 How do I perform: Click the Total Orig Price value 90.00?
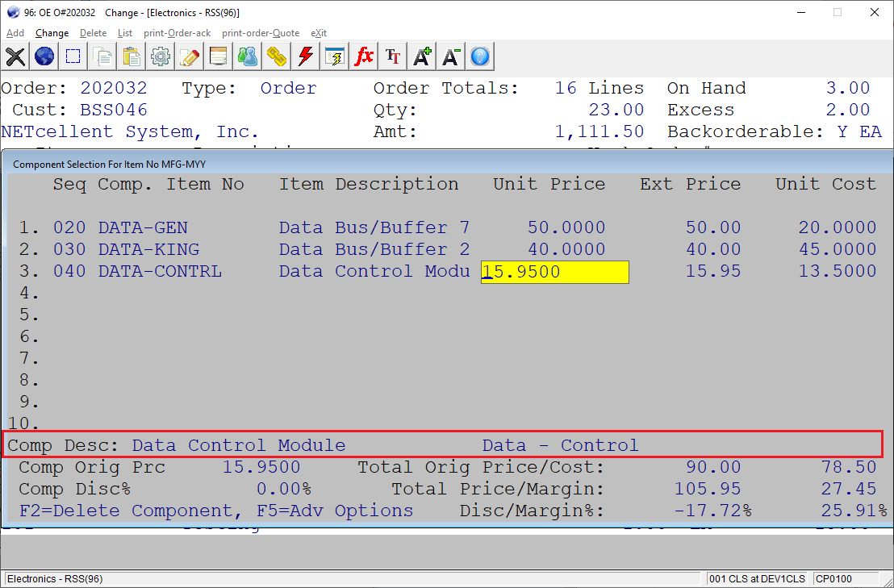(x=712, y=467)
